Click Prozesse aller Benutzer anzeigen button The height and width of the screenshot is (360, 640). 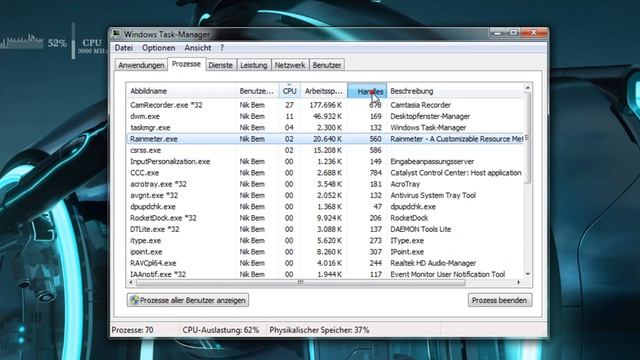[x=188, y=300]
